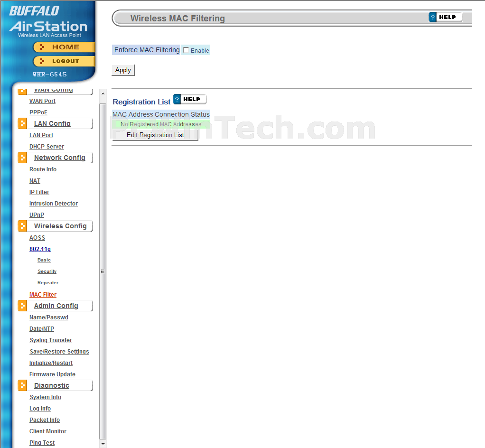Viewport: 485px width, 448px height.
Task: Click the LAN Config arrow icon
Action: (x=22, y=123)
